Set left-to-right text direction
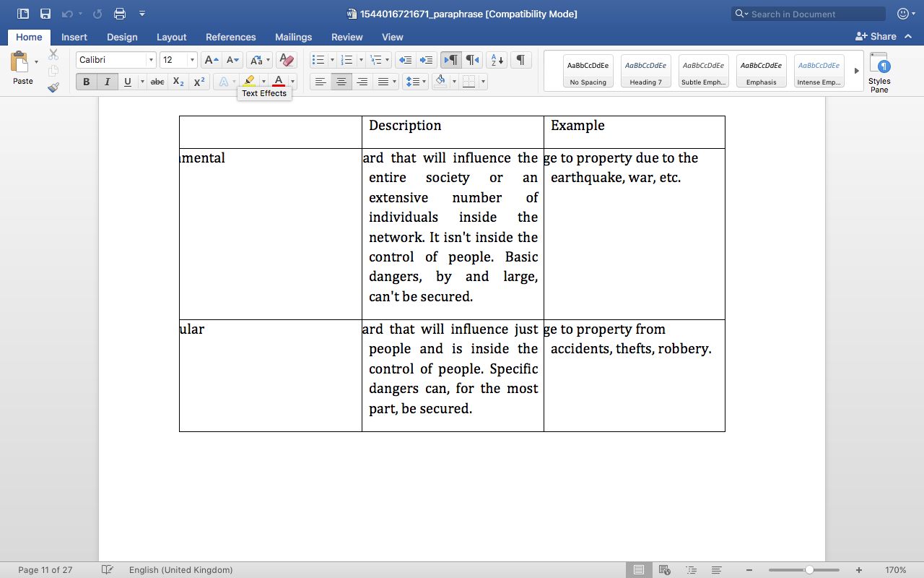Screen dimensions: 924x578 coord(451,60)
